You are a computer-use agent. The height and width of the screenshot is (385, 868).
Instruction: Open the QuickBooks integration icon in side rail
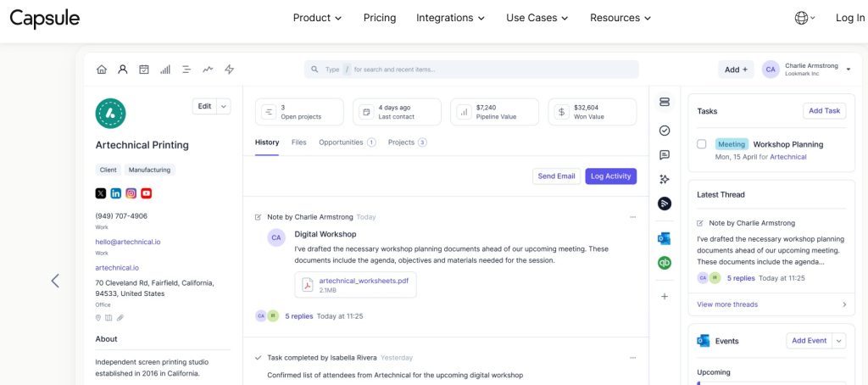tap(665, 263)
